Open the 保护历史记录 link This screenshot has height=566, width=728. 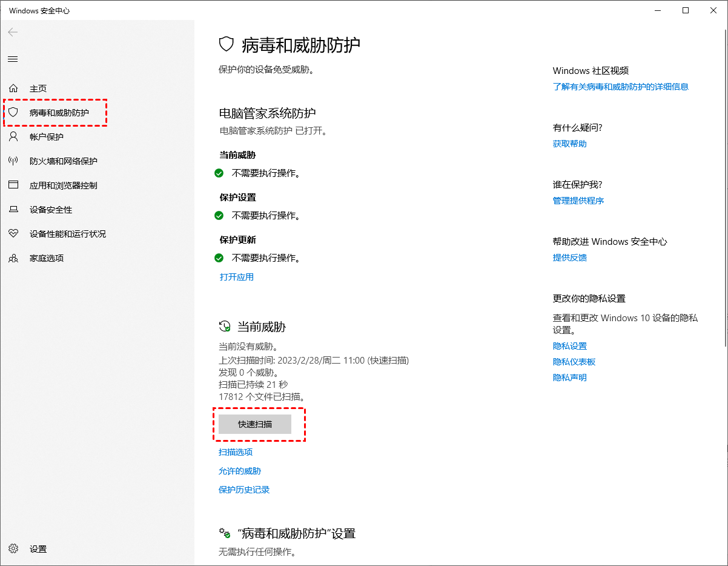[244, 490]
